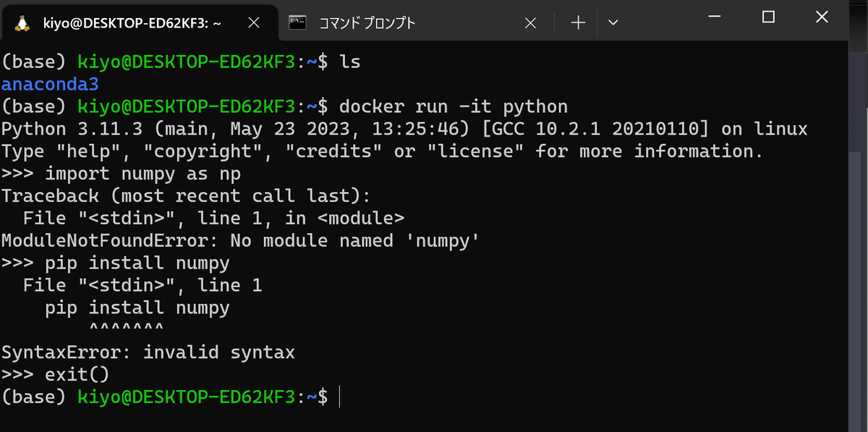Click 'File "<stdin>", line 1, in <module>' line
This screenshot has width=868, height=432.
[x=213, y=219]
